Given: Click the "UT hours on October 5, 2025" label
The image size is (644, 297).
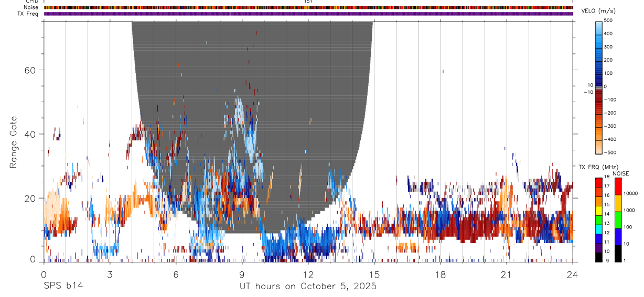Looking at the screenshot, I should [308, 286].
